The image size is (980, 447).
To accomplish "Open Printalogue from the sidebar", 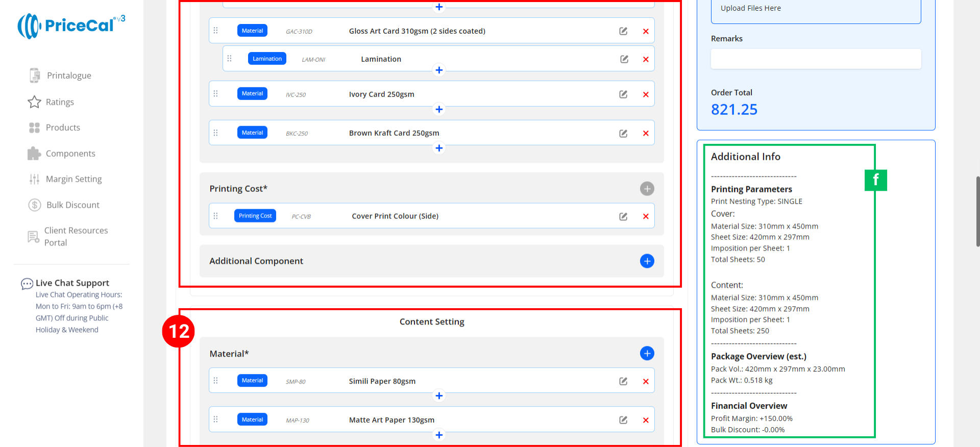I will click(x=68, y=76).
